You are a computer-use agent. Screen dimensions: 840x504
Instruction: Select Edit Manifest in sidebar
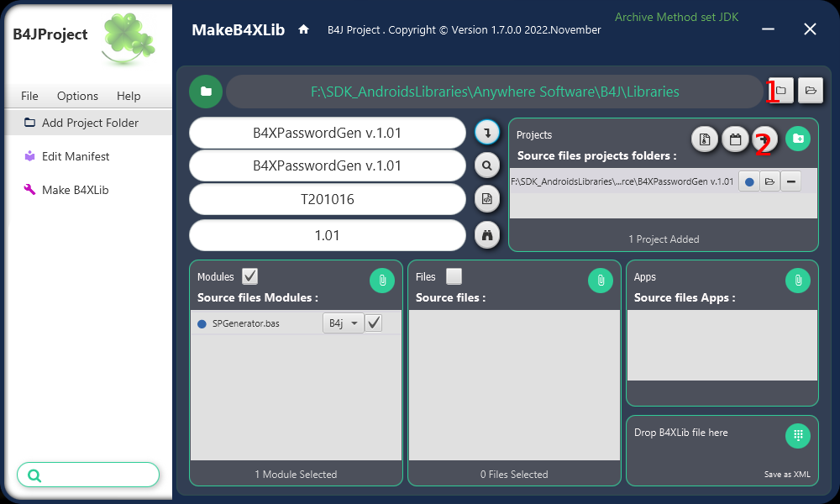coord(88,156)
